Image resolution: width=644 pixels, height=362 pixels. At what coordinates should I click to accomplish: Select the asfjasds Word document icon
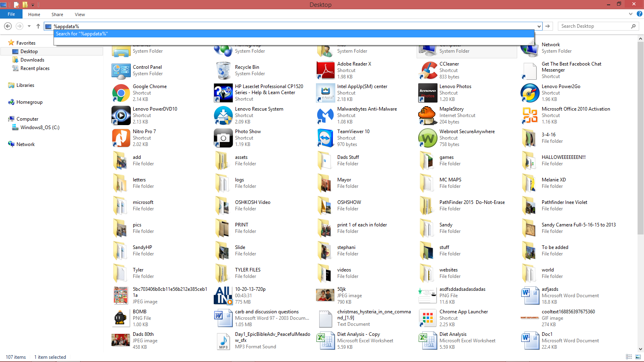tap(530, 296)
